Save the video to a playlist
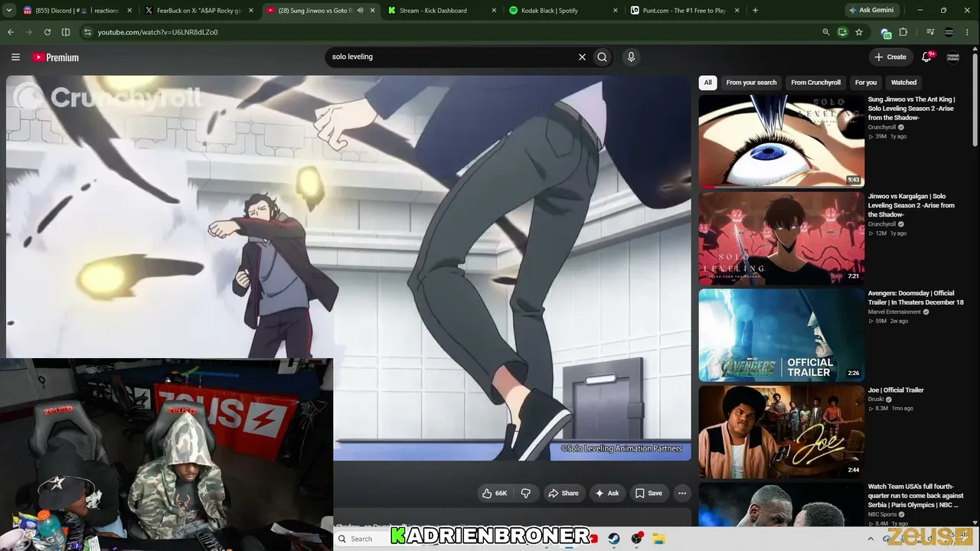980x551 pixels. pos(648,493)
